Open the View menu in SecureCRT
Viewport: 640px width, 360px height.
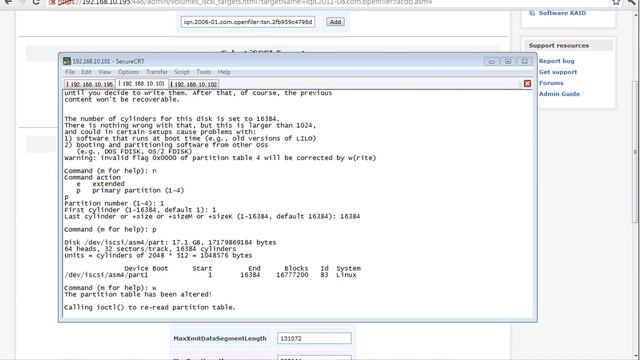coord(104,72)
